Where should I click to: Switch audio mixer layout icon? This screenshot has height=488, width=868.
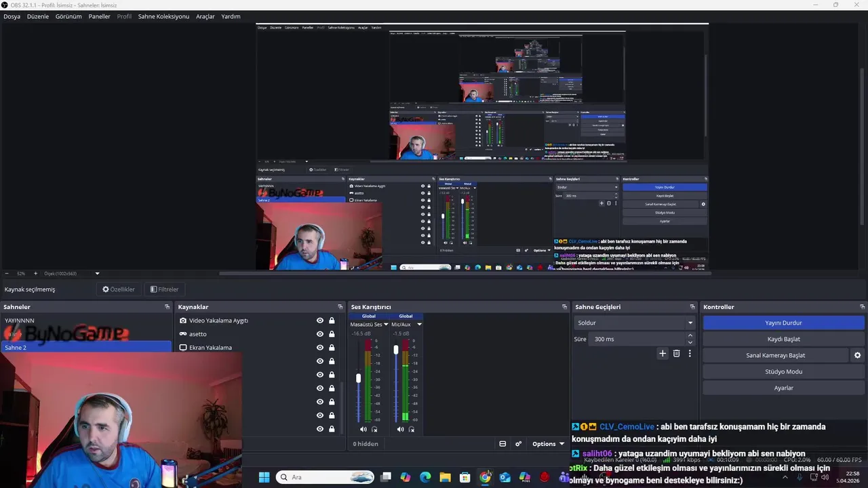click(x=502, y=444)
